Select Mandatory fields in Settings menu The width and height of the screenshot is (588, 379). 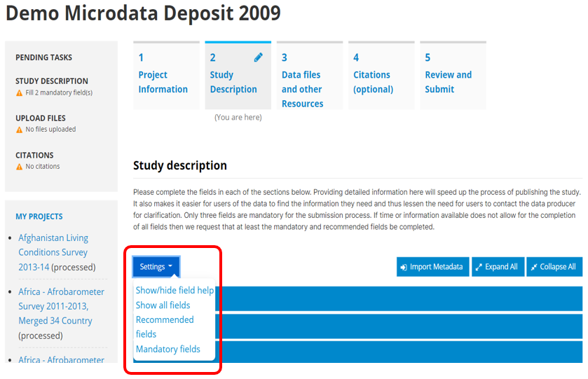[168, 349]
